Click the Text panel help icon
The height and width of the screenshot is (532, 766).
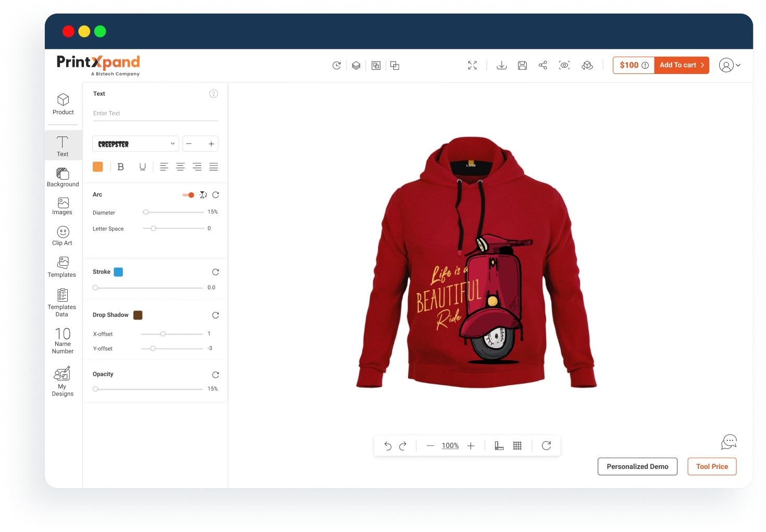tap(214, 93)
